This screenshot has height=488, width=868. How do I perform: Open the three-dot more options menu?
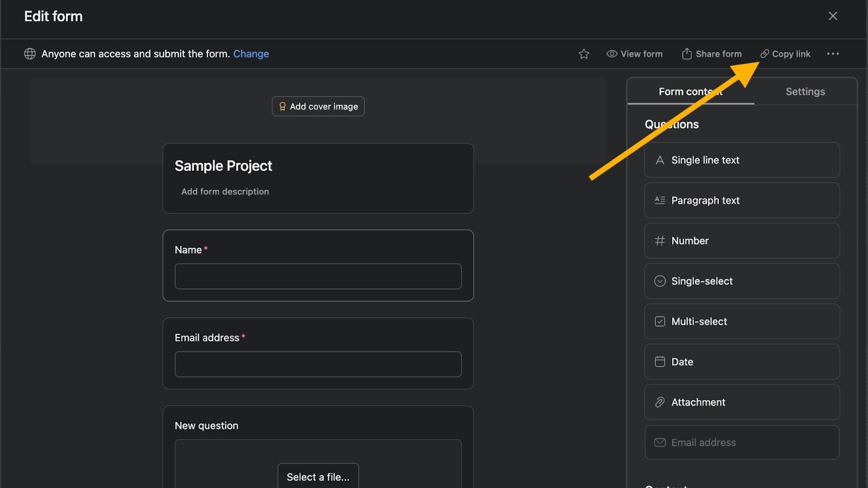pos(833,54)
